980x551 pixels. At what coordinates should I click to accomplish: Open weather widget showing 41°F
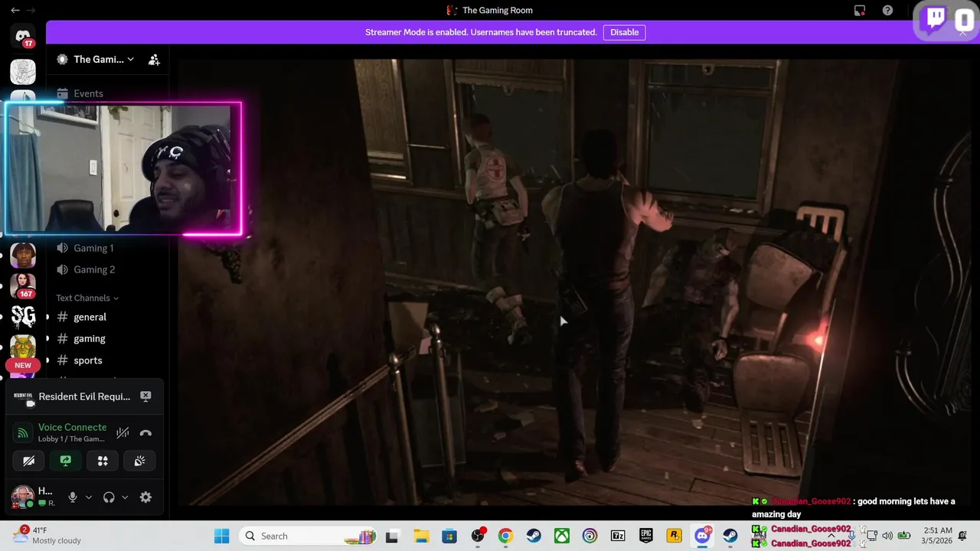click(x=46, y=536)
